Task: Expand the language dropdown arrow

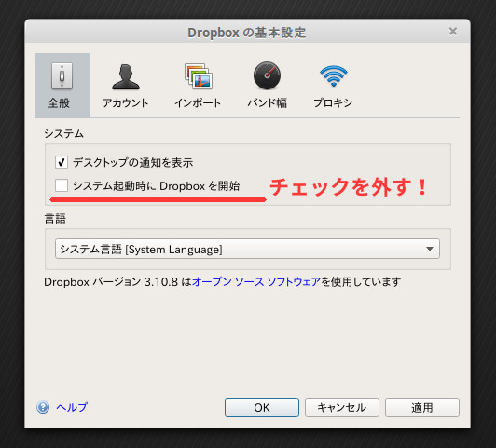Action: (x=429, y=249)
